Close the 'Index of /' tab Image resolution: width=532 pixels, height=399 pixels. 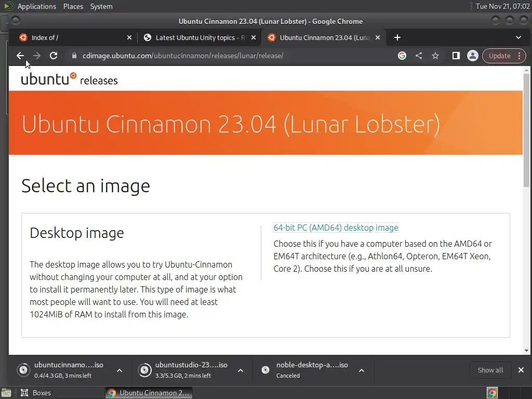[x=129, y=37]
